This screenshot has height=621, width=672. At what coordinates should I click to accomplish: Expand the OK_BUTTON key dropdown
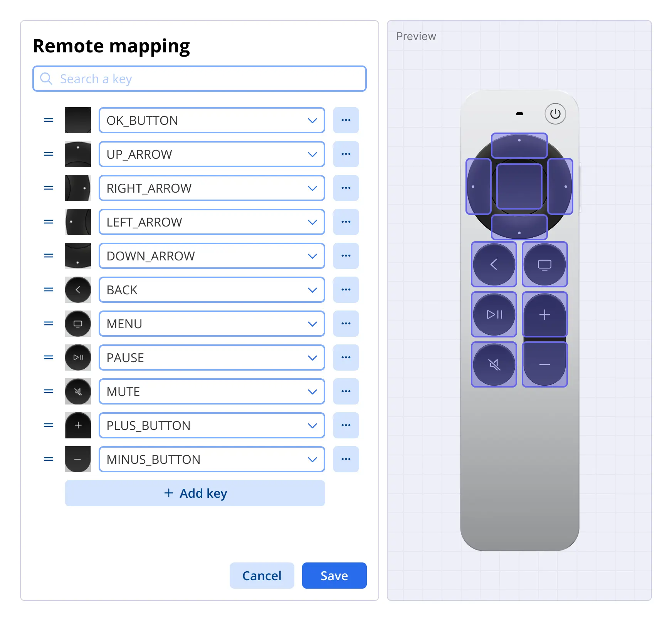point(212,120)
